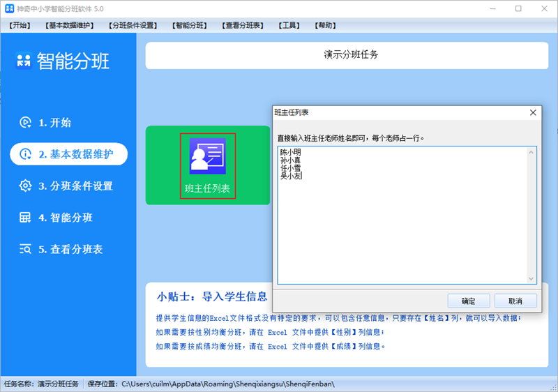Minimize the main application window
This screenshot has height=392, width=558.
493,8
